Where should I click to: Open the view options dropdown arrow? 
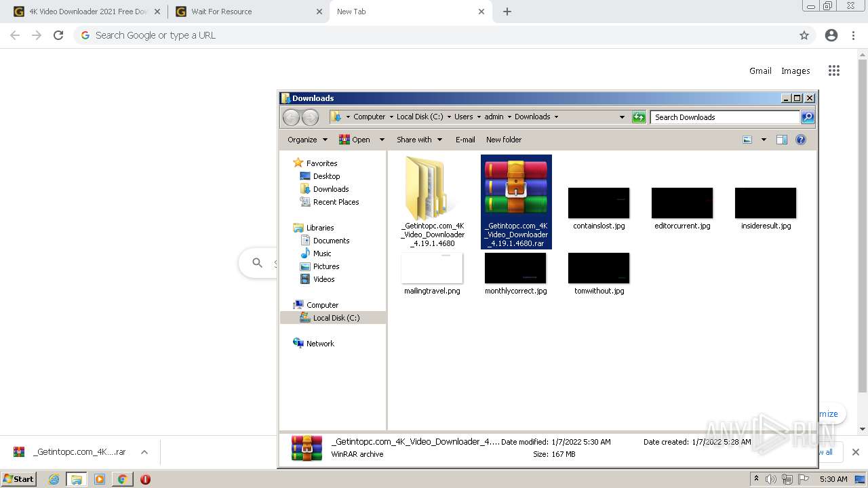pyautogui.click(x=764, y=140)
